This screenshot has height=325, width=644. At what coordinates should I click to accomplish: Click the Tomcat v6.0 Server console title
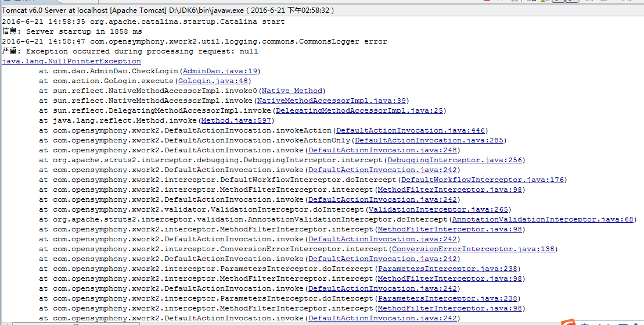pyautogui.click(x=168, y=10)
